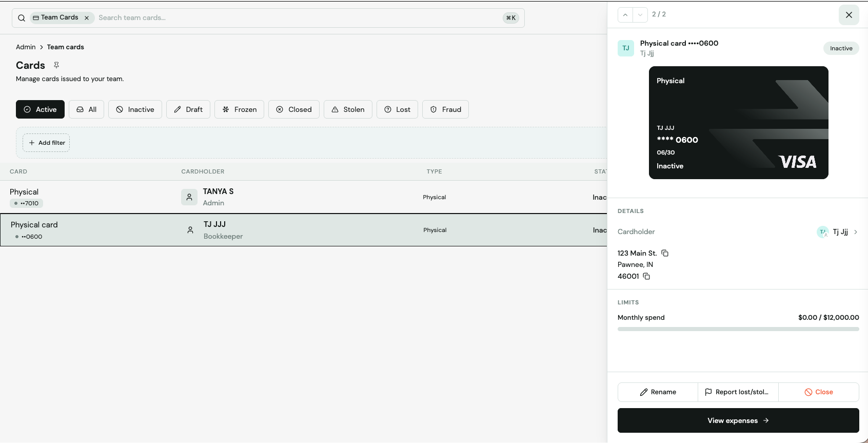Click the pin icon beside Cards

(x=56, y=65)
